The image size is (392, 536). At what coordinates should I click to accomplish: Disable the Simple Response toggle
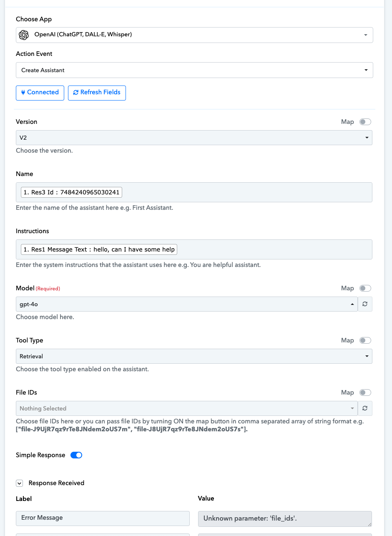point(76,455)
